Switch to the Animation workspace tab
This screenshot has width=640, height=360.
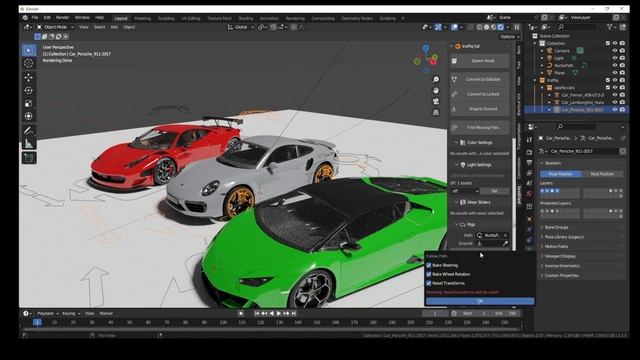pyautogui.click(x=269, y=18)
